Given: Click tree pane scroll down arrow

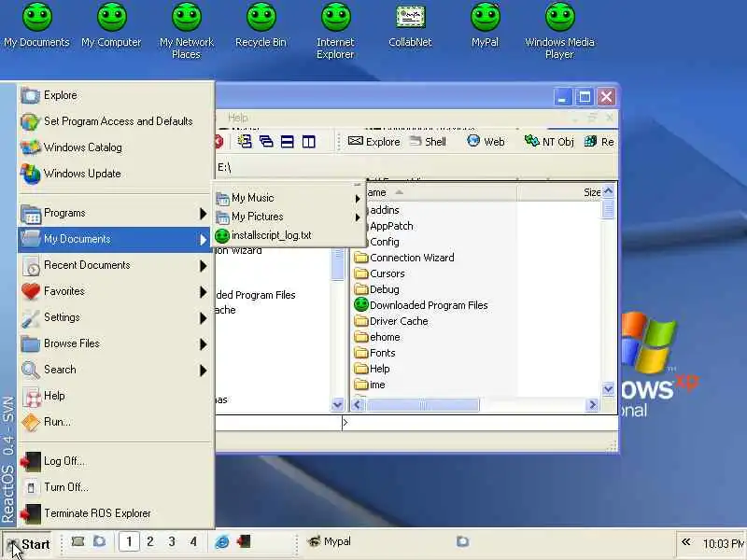Looking at the screenshot, I should [337, 405].
